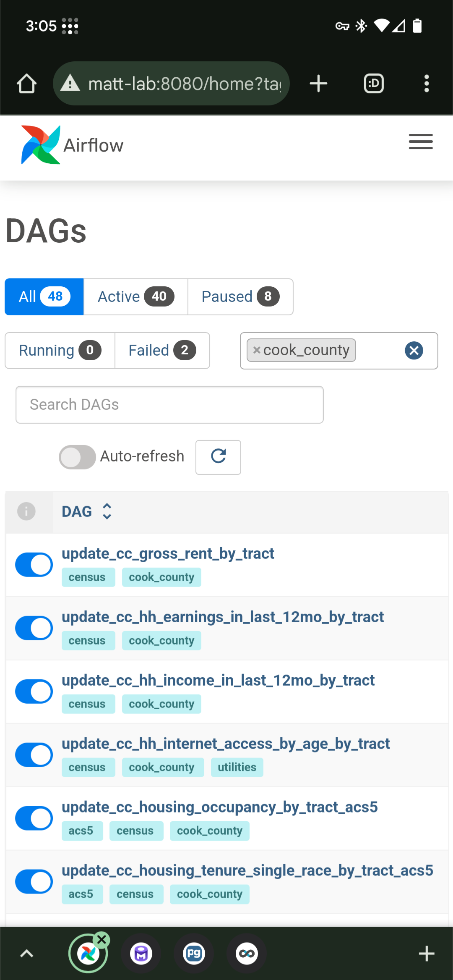The image size is (453, 980).
Task: Click the Search DAGs input field
Action: pyautogui.click(x=169, y=405)
